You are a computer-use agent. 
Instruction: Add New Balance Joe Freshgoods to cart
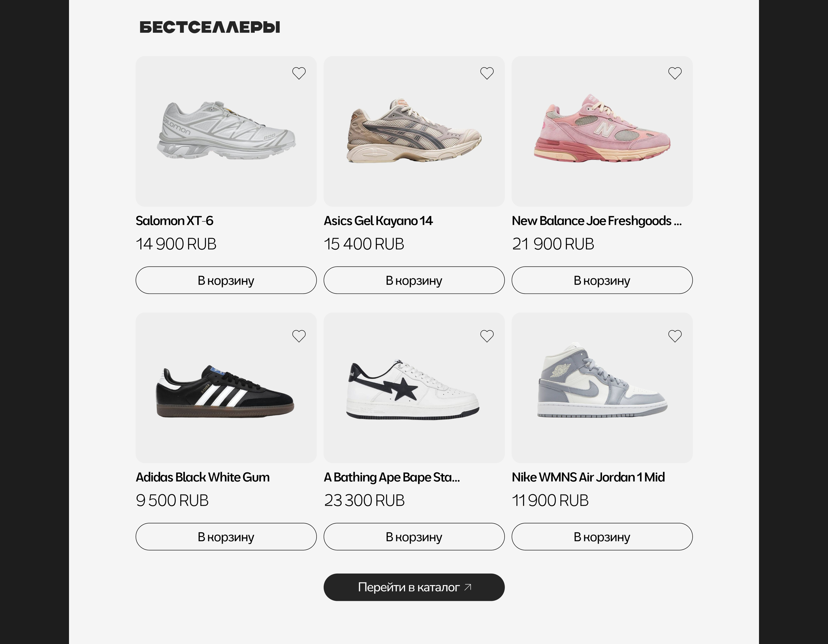pyautogui.click(x=602, y=280)
